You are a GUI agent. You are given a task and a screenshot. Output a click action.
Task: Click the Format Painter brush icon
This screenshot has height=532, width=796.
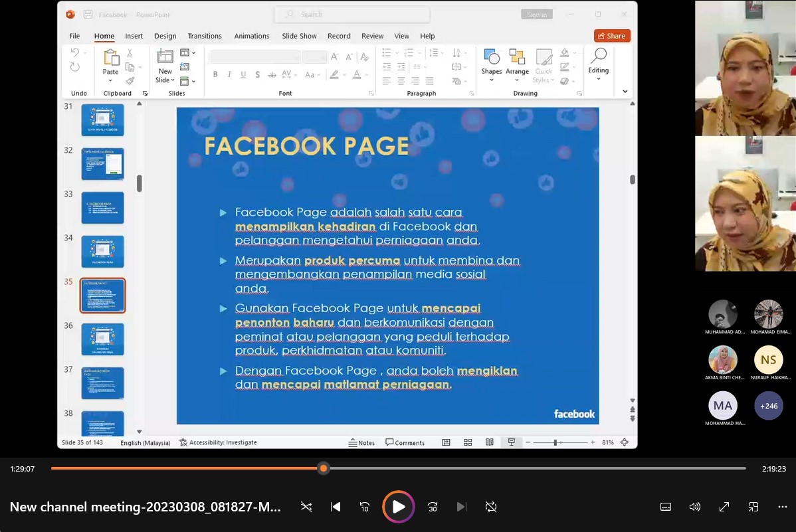point(130,81)
